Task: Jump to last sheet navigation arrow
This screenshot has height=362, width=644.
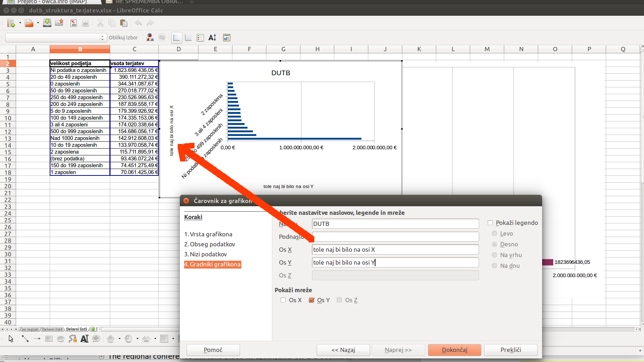Action: (16, 329)
